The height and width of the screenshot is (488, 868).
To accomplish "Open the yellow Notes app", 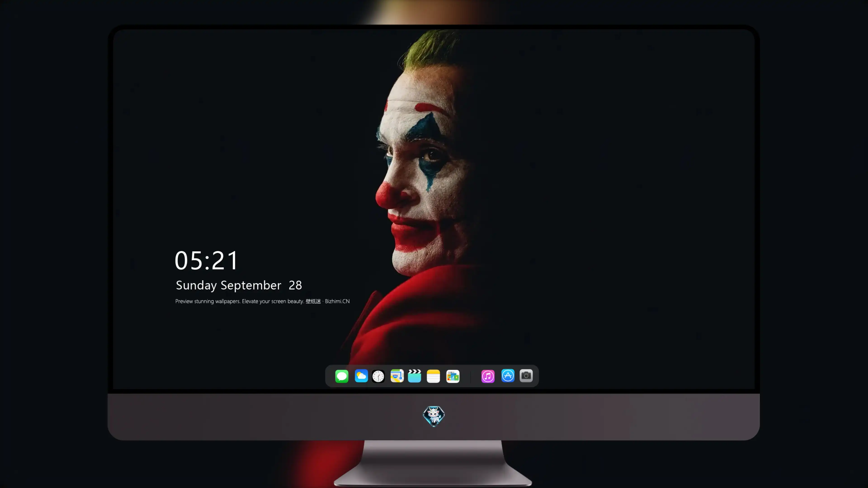I will click(x=433, y=376).
